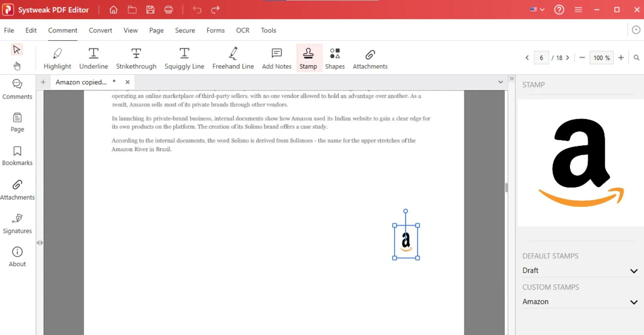
Task: Click the Save icon in title bar
Action: [x=150, y=10]
